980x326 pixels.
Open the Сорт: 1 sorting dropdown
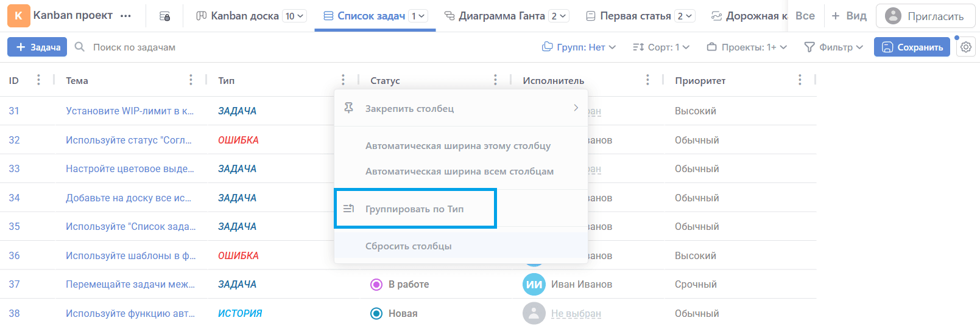click(661, 47)
